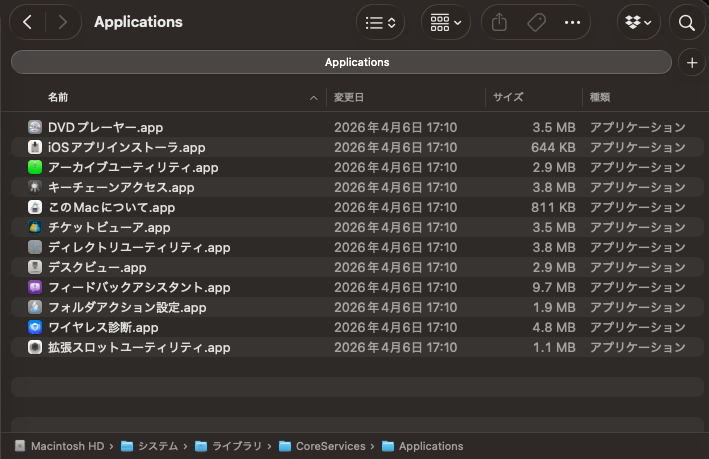Click file name ディレクトリユーティリティ.app

(139, 247)
